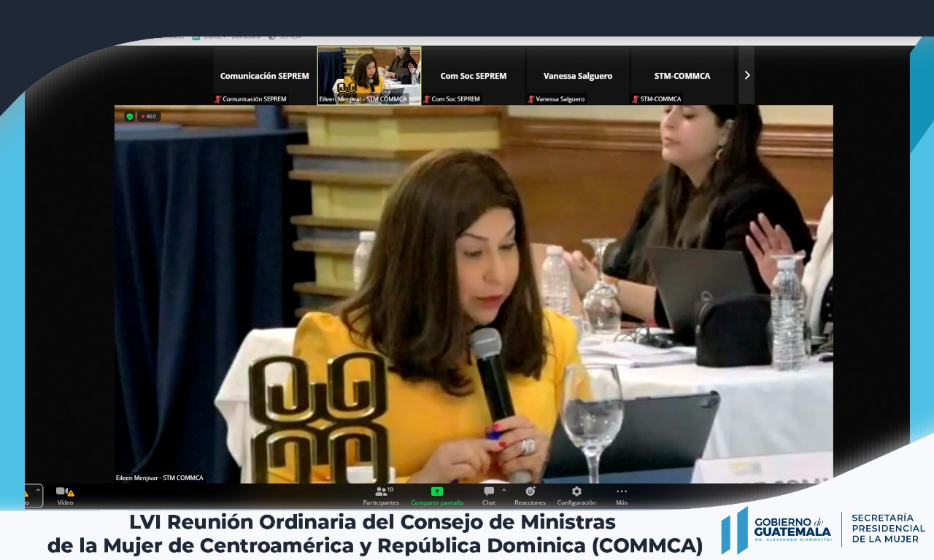934x560 pixels.
Task: Open the Reacciones menu
Action: pyautogui.click(x=530, y=495)
